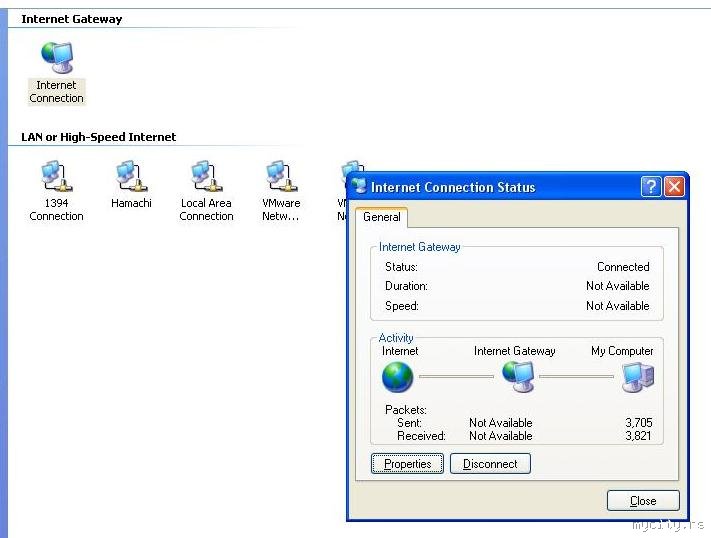
Task: Select the Hamachi network icon
Action: point(131,177)
